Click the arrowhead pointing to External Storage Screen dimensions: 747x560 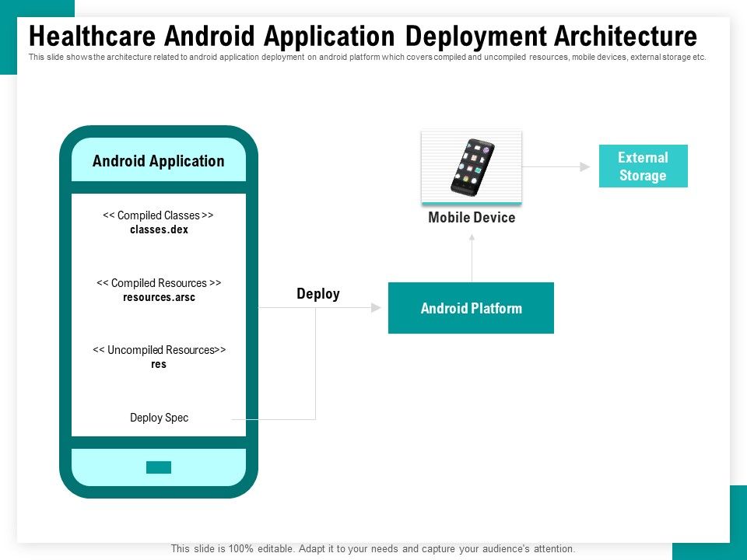[x=585, y=166]
